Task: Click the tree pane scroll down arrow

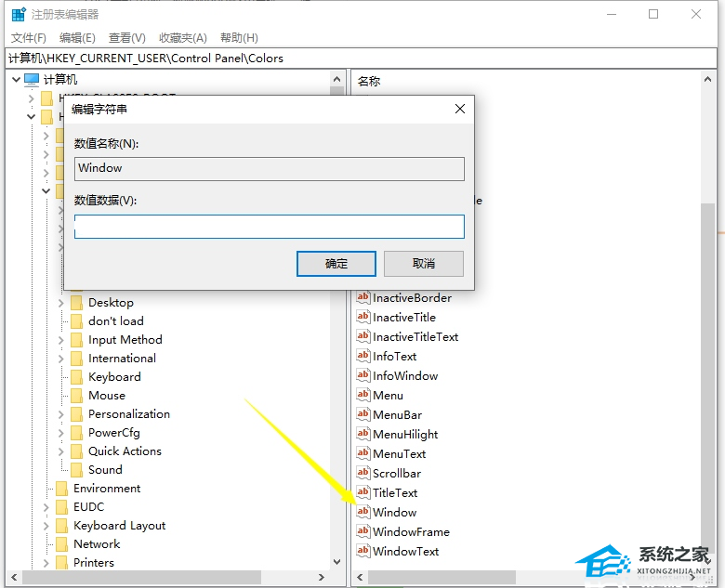Action: (x=337, y=562)
